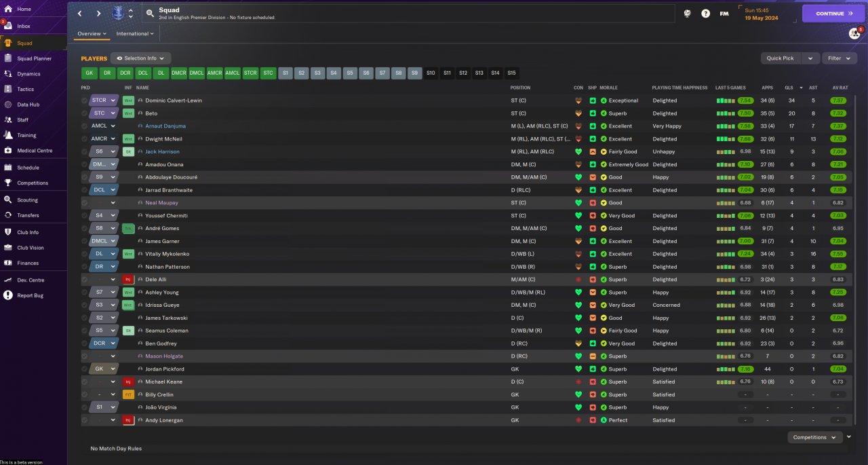The height and width of the screenshot is (465, 868).
Task: Open the Tactics screen
Action: [x=25, y=89]
